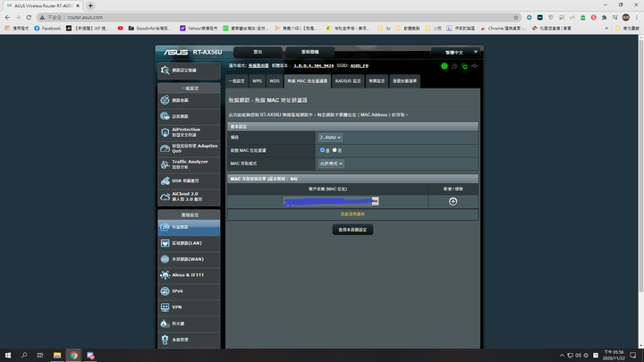Screen dimensions: 644x362
Task: Open the 2.4GHz band dropdown
Action: (330, 138)
